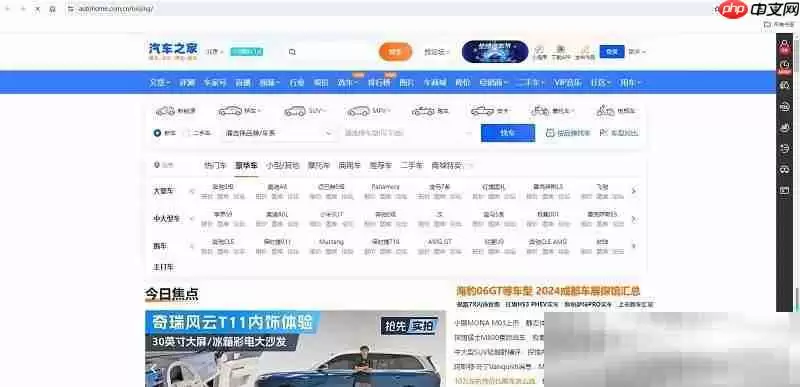The height and width of the screenshot is (387, 800).
Task: Open the 发布作品 icon in header
Action: pos(585,49)
